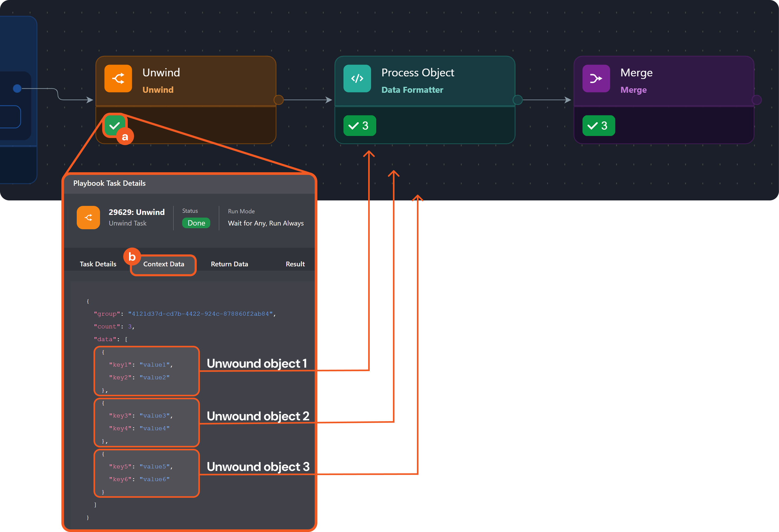Select the Result tab
779x532 pixels.
pyautogui.click(x=295, y=264)
